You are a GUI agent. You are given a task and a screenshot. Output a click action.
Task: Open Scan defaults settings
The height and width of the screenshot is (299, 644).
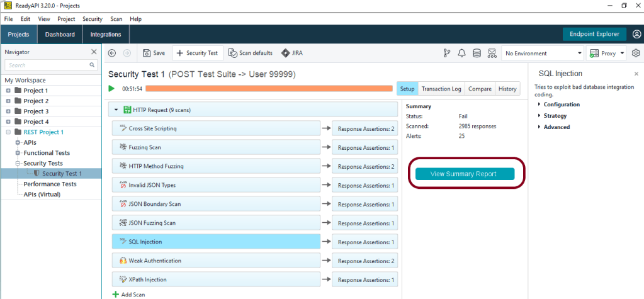(x=251, y=53)
